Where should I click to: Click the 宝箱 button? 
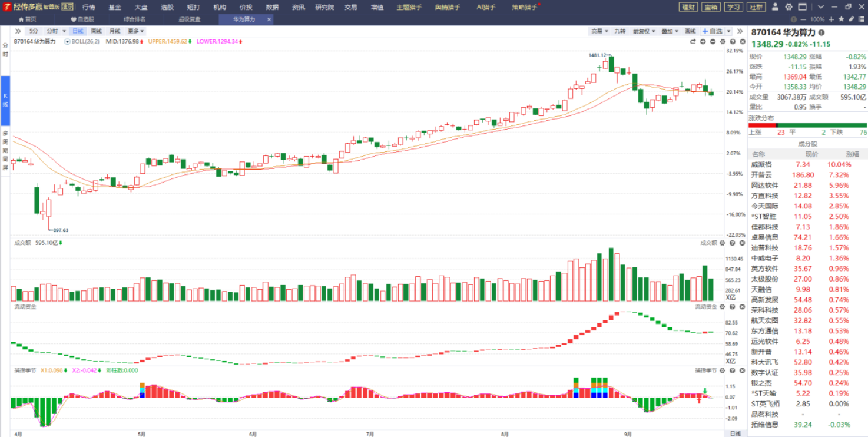click(x=711, y=7)
